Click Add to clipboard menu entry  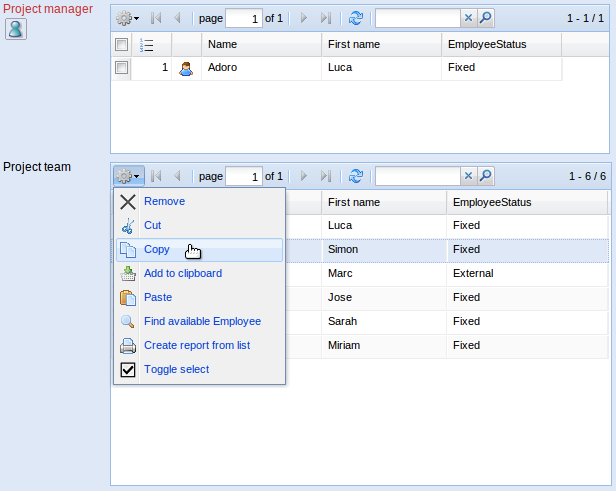pos(182,273)
